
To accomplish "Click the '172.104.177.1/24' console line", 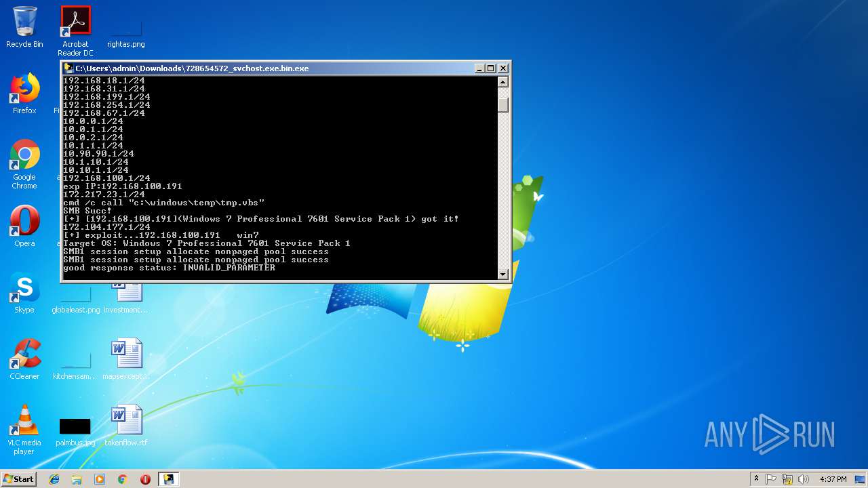I will pyautogui.click(x=106, y=227).
